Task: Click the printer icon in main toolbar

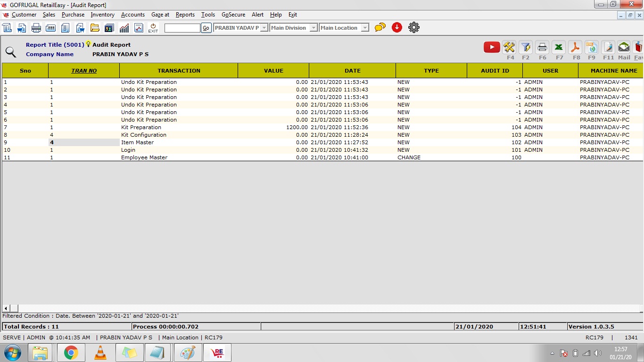Action: coord(36,28)
